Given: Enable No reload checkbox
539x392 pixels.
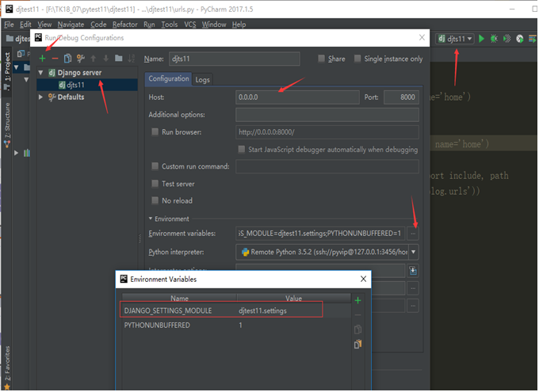Looking at the screenshot, I should tap(155, 200).
